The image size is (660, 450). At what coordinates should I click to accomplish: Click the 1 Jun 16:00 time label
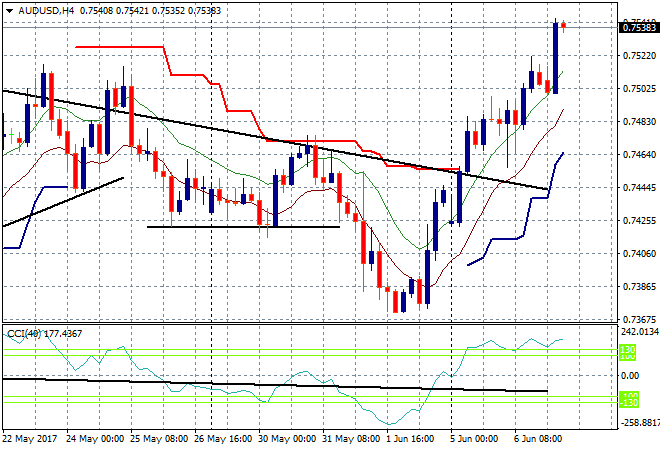tap(410, 439)
